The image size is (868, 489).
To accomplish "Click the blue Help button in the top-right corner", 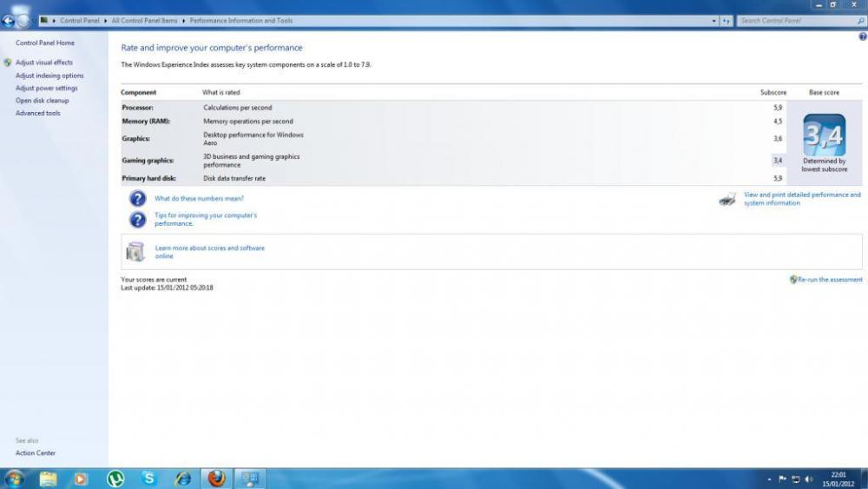I will coord(862,37).
